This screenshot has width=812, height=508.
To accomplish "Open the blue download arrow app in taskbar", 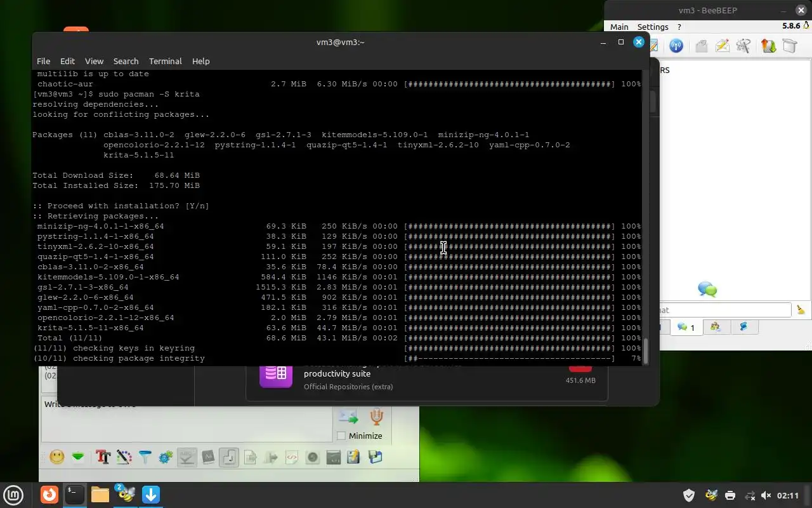I will point(151,494).
